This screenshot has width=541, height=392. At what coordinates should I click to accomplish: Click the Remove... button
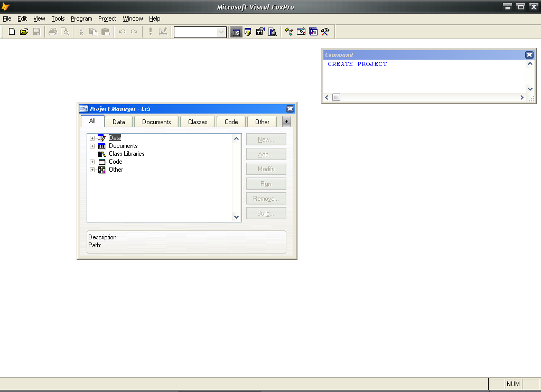[266, 199]
